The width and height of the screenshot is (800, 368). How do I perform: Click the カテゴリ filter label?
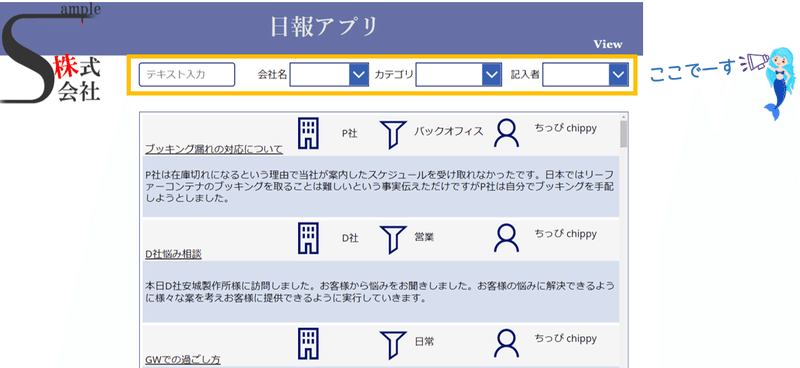click(x=394, y=75)
